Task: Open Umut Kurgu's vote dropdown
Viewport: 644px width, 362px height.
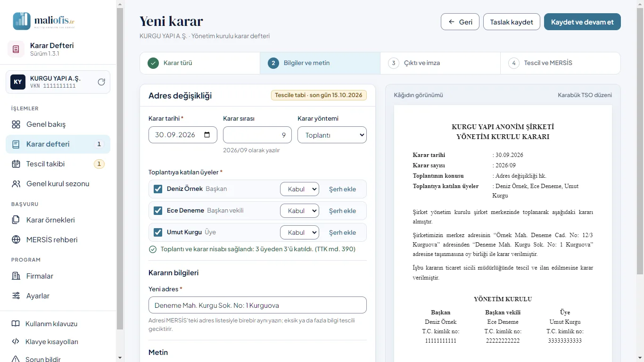Action: click(299, 232)
